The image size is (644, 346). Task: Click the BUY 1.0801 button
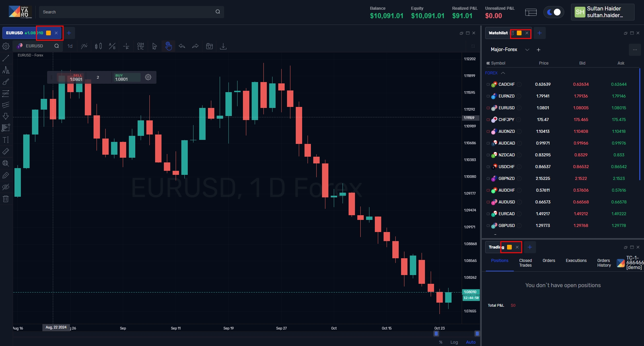[126, 77]
